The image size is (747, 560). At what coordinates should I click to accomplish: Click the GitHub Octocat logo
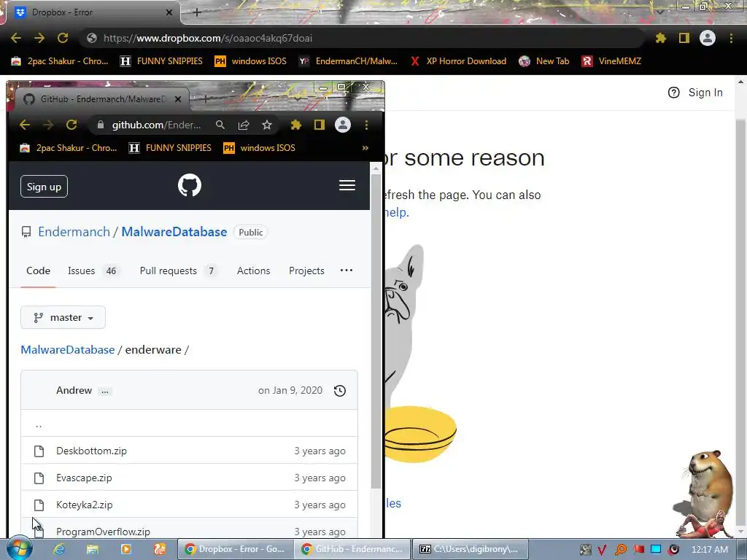tap(190, 185)
